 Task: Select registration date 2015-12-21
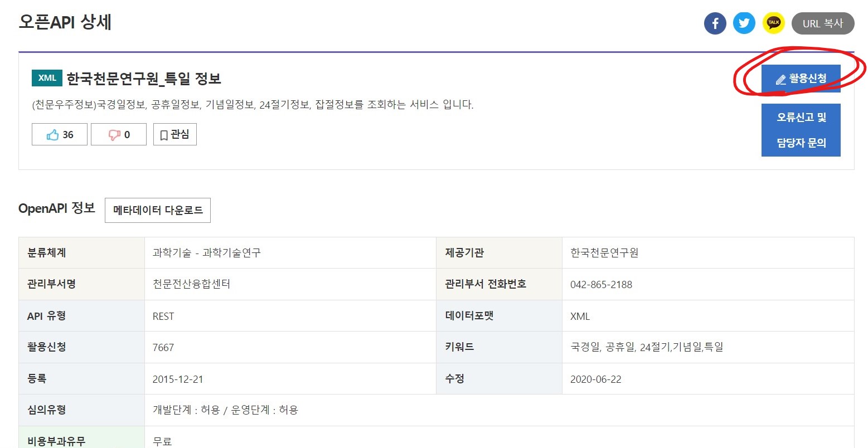point(178,379)
